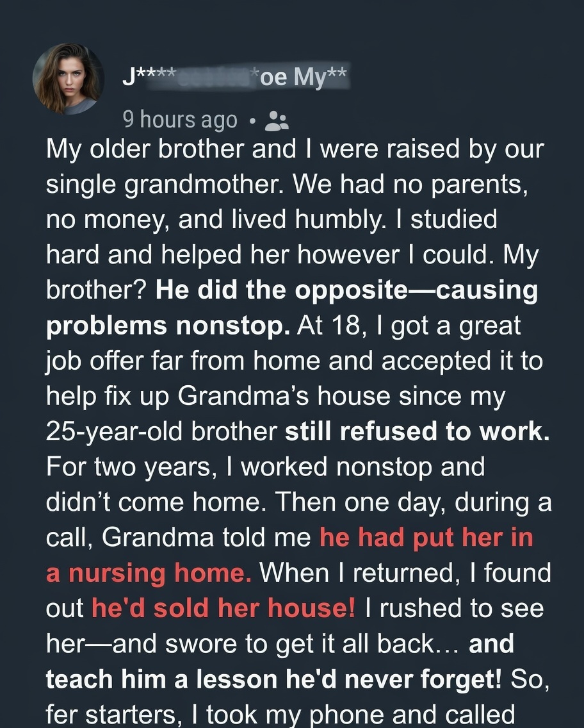Image resolution: width=584 pixels, height=728 pixels.
Task: Tap the line "For two years, I worked nonstop"
Action: coord(265,467)
